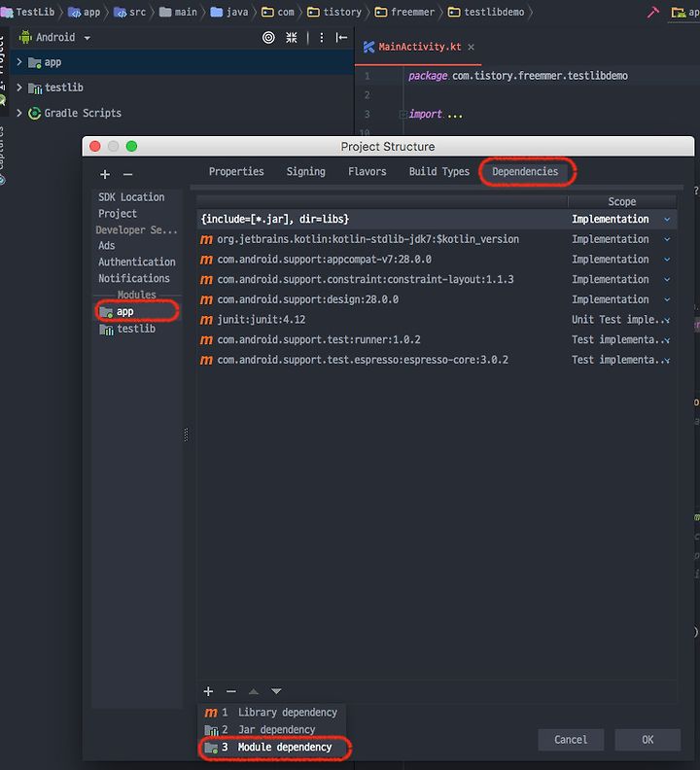
Task: Expand the app node in project tree
Action: tap(19, 62)
